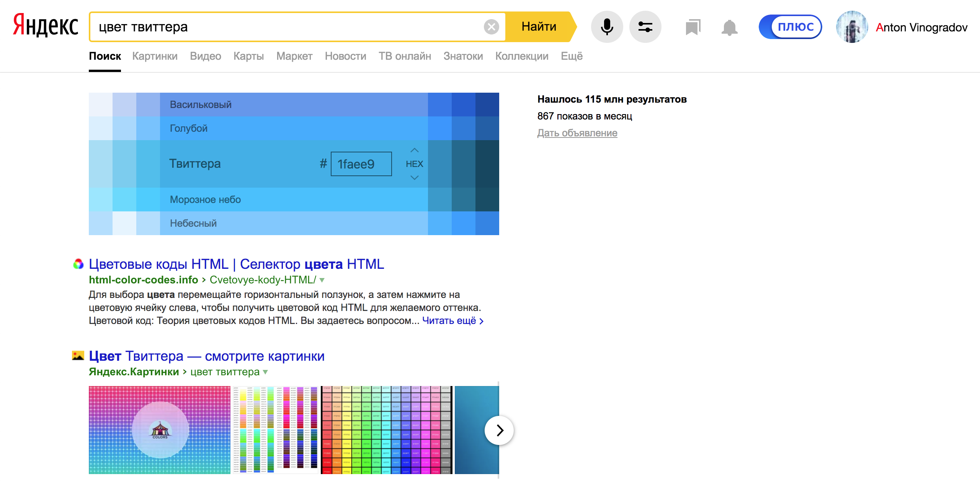Click the Дать объявление link

pyautogui.click(x=577, y=133)
